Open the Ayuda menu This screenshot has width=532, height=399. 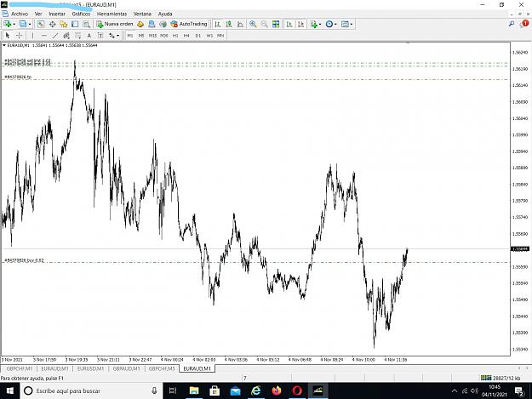coord(165,14)
